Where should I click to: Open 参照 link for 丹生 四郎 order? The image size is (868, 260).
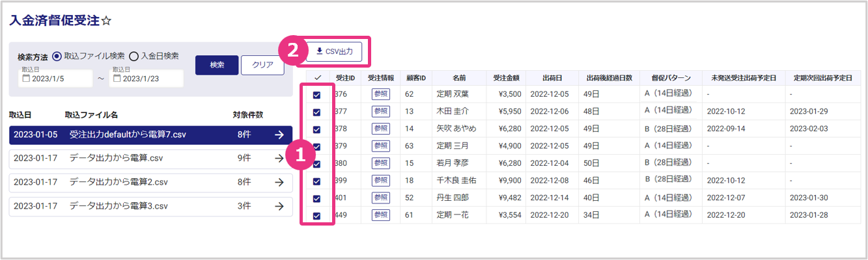point(380,198)
